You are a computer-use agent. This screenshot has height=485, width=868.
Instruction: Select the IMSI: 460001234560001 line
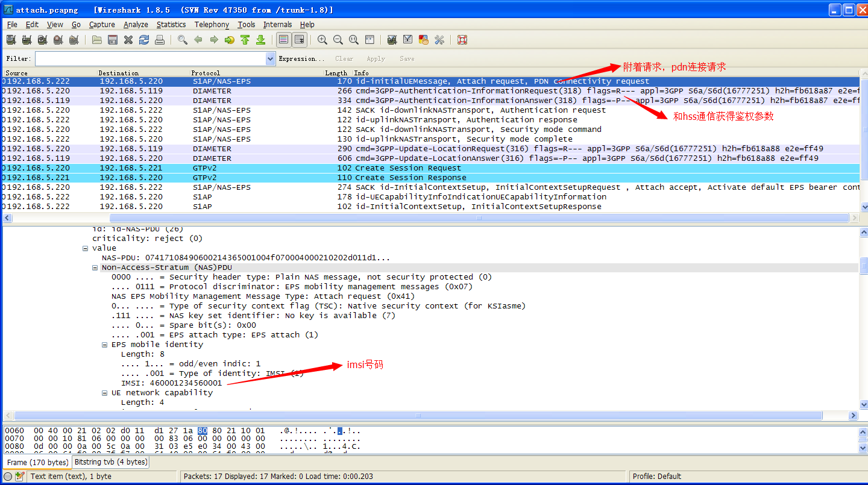(x=171, y=383)
